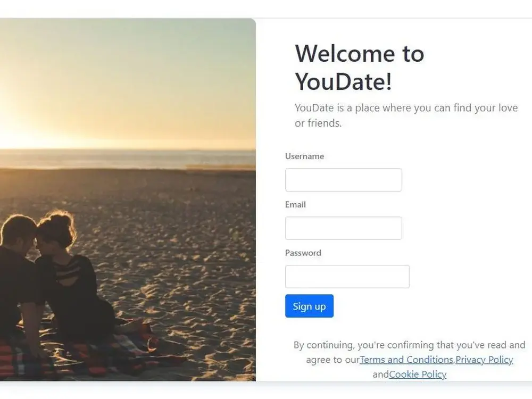Follow the Cookie Policy link
The height and width of the screenshot is (399, 532).
pyautogui.click(x=418, y=374)
